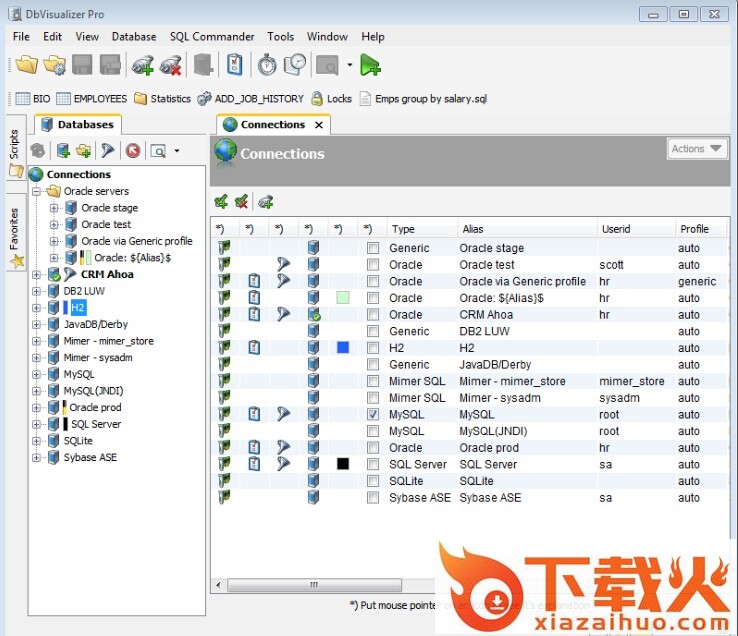Click the filter funnel icon in Oracle test row
Viewport: 738px width, 636px height.
coord(283,265)
